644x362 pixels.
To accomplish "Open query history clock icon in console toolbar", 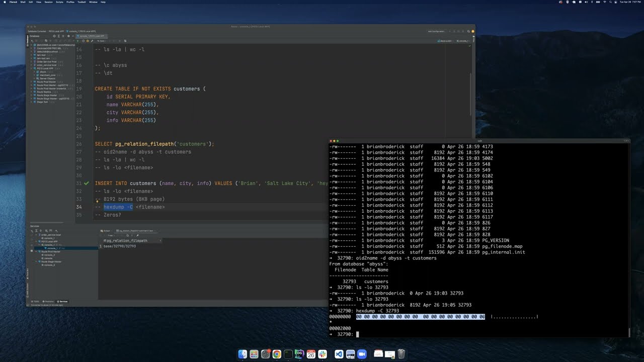I will click(84, 41).
